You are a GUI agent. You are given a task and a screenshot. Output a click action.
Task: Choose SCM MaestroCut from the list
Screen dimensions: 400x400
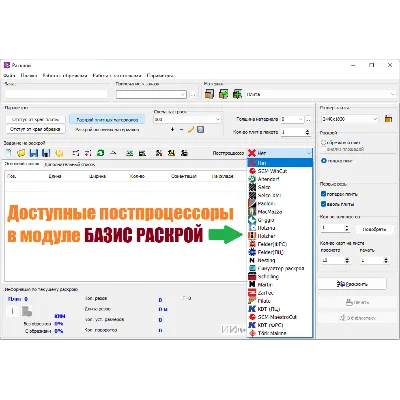click(280, 317)
